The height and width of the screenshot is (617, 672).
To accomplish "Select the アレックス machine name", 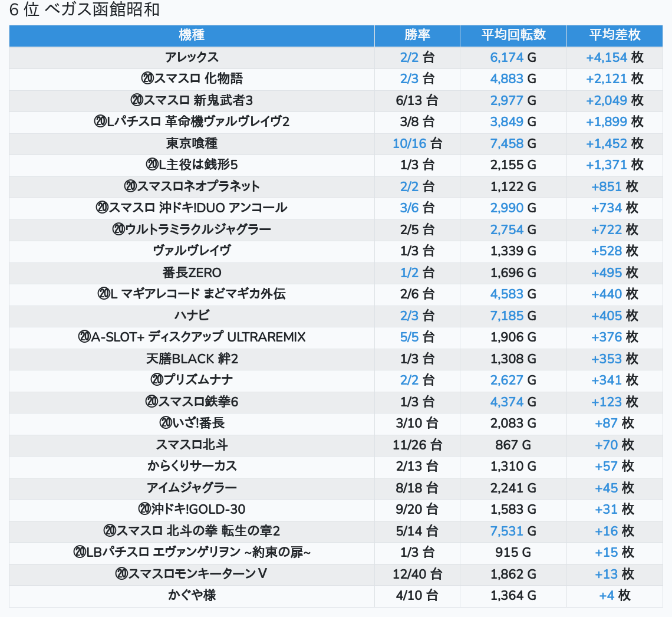I will pyautogui.click(x=192, y=57).
